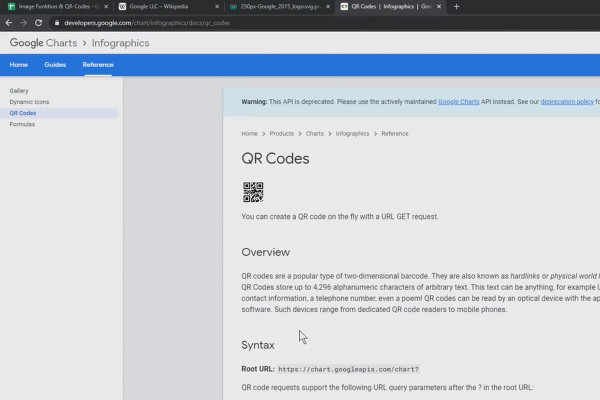This screenshot has width=600, height=400.
Task: Click the QR Codes page heading
Action: pyautogui.click(x=276, y=158)
